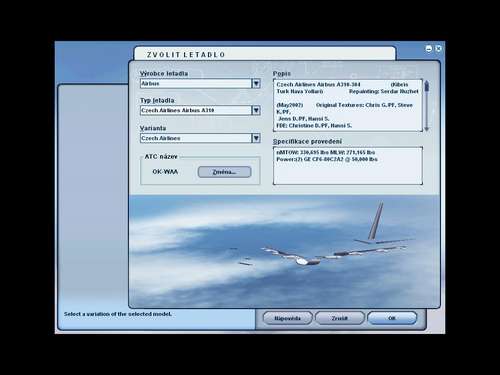Confirm aircraft selection with OK button
Viewport: 500px width, 375px height.
click(392, 318)
